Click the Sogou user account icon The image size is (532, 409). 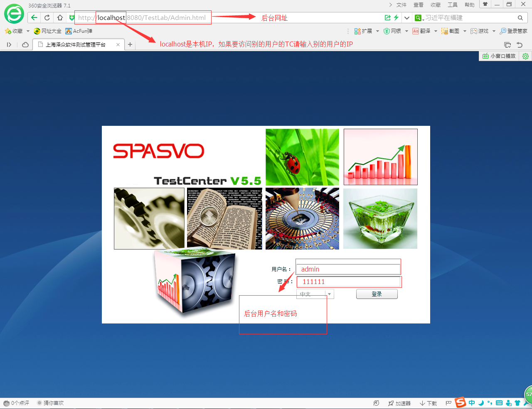pos(508,403)
